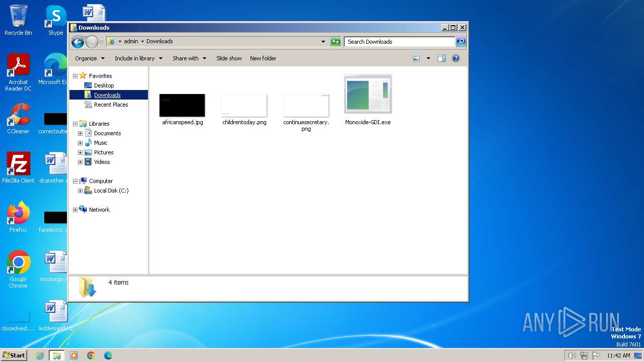The height and width of the screenshot is (362, 644).
Task: Toggle the preview pane icon
Action: [x=442, y=58]
